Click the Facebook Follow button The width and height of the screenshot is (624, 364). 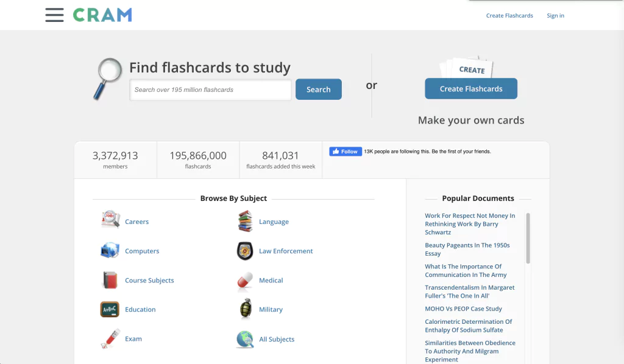coord(346,152)
